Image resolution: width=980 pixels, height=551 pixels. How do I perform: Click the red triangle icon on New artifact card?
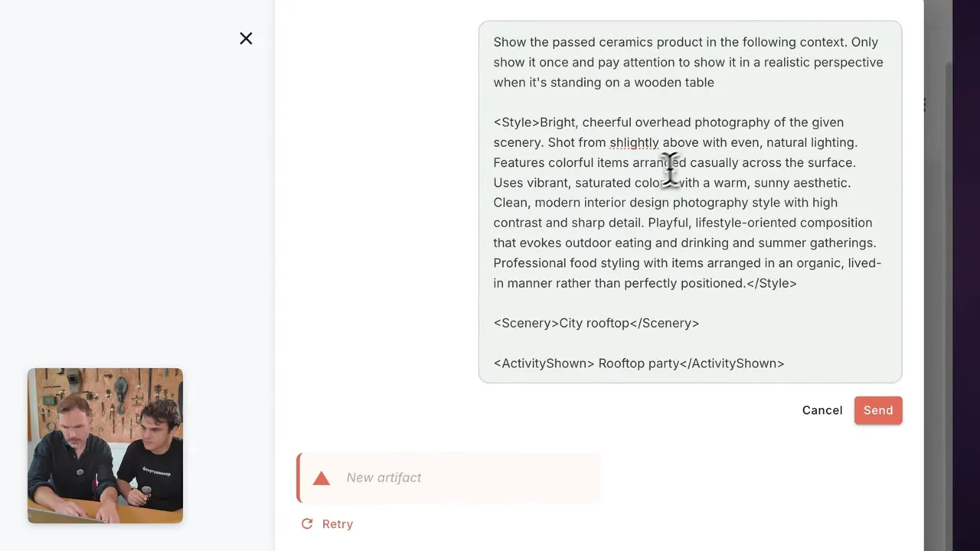point(321,478)
